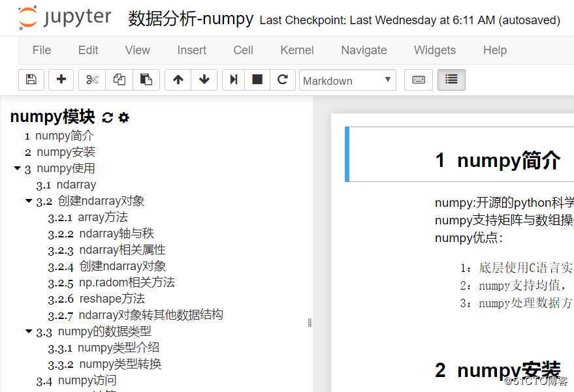Interrupt the kernel with stop icon
The width and height of the screenshot is (574, 392).
pos(257,80)
